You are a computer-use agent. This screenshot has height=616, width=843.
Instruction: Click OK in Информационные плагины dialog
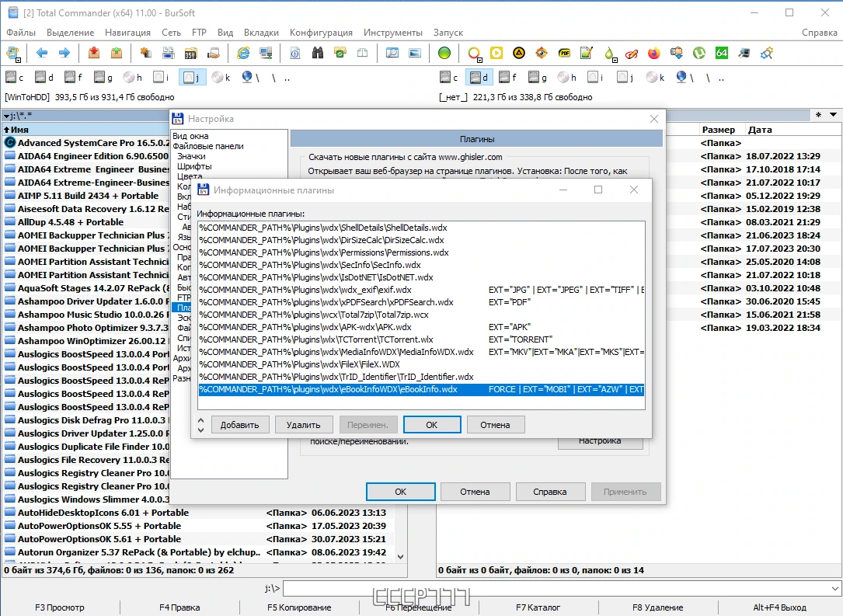[x=432, y=425]
